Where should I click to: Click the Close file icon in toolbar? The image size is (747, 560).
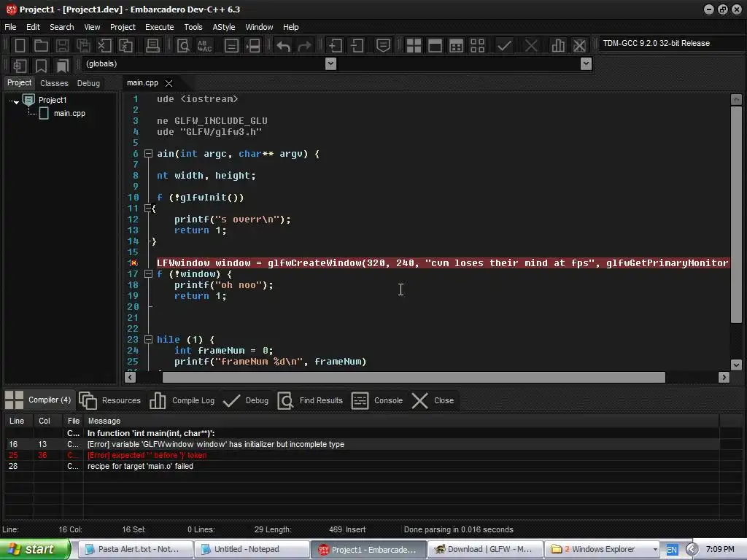[x=104, y=46]
